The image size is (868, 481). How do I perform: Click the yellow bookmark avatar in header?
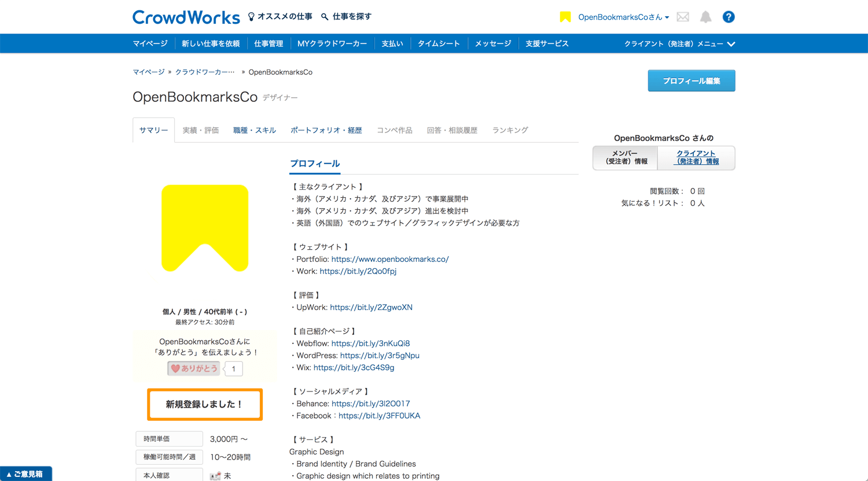[x=565, y=17]
